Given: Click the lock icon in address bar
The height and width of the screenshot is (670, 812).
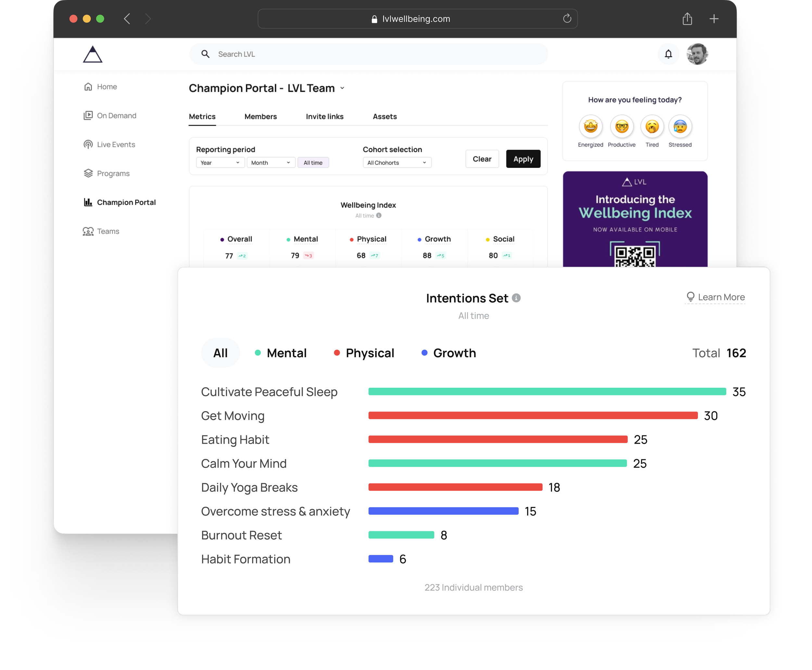Looking at the screenshot, I should (374, 19).
